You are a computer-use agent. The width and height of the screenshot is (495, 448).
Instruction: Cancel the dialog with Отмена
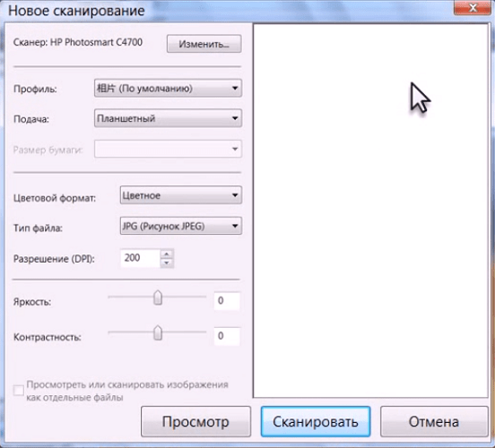(434, 421)
